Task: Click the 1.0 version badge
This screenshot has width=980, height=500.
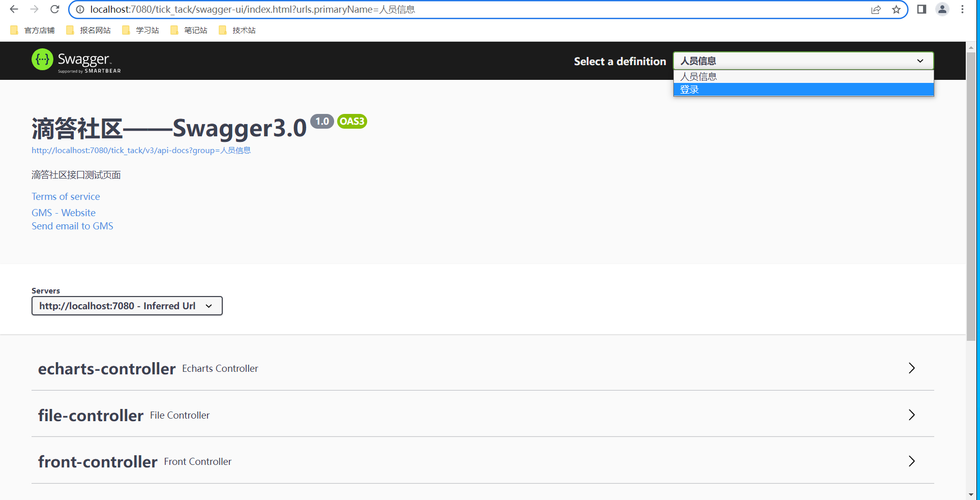Action: [322, 121]
